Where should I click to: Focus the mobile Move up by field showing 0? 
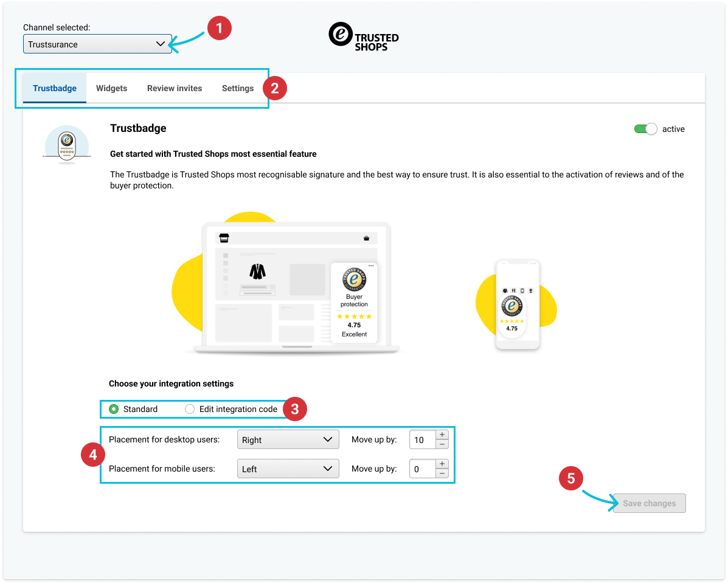click(x=423, y=469)
